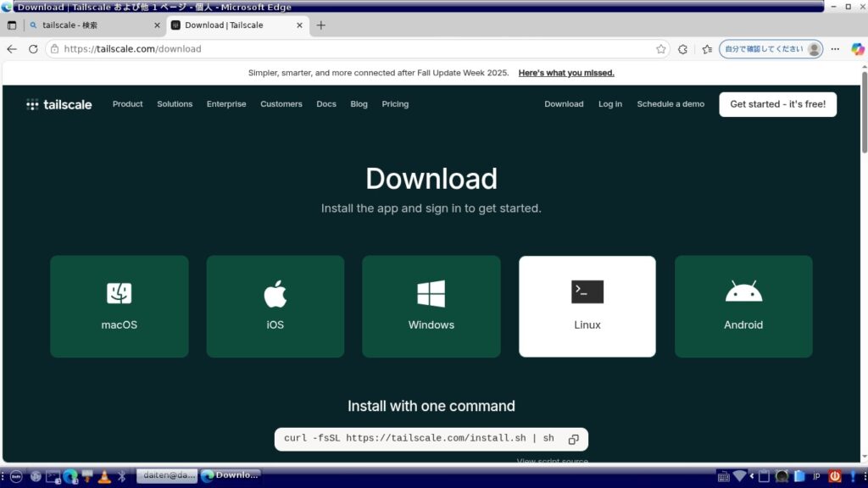868x488 pixels.
Task: Click the Get started free button
Action: 777,104
